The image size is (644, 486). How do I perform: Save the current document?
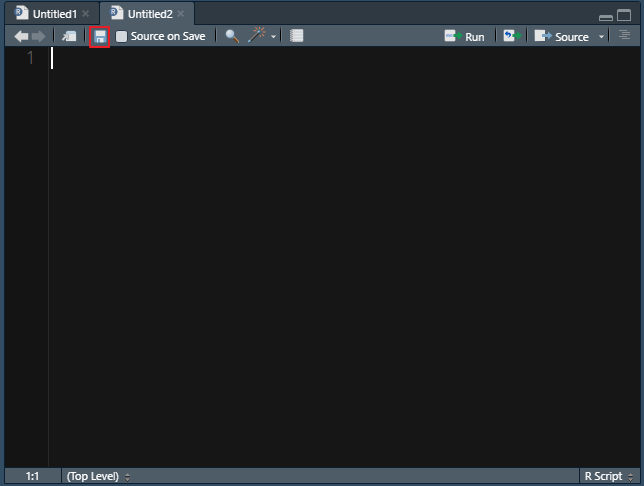100,37
